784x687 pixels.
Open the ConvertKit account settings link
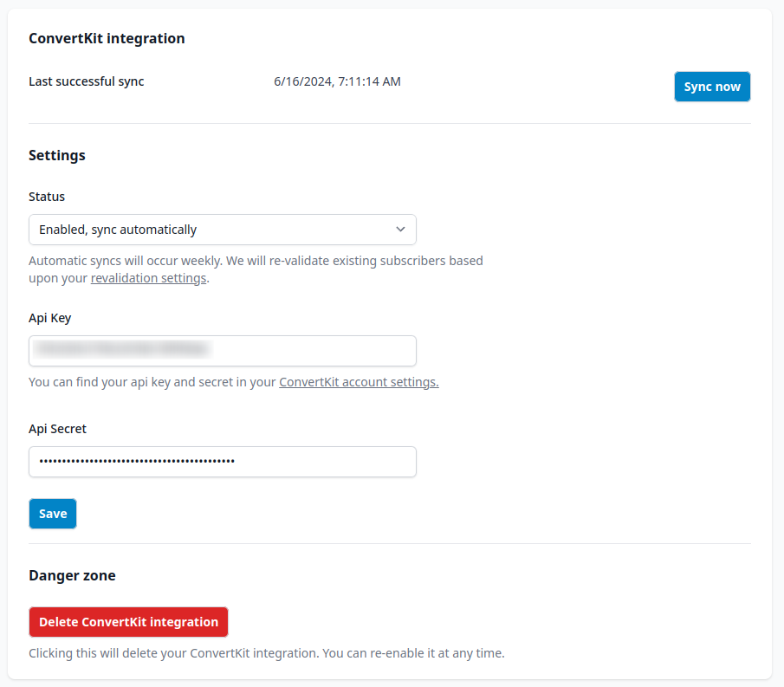click(359, 382)
